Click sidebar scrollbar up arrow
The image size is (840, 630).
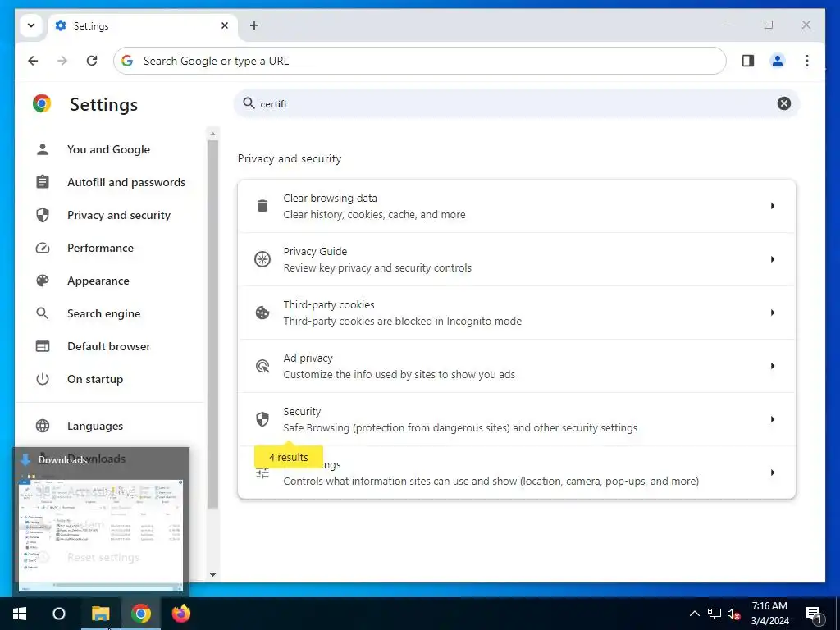coord(212,134)
